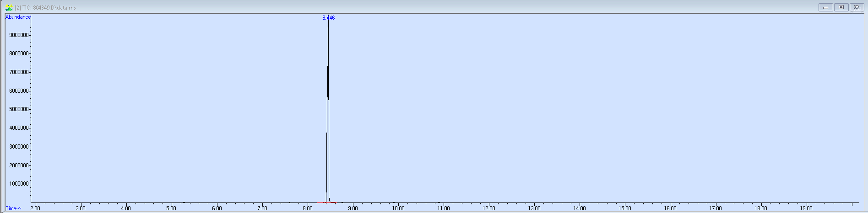Viewport: 868px width, 213px height.
Task: Click the 9.00 time axis label
Action: [x=353, y=208]
